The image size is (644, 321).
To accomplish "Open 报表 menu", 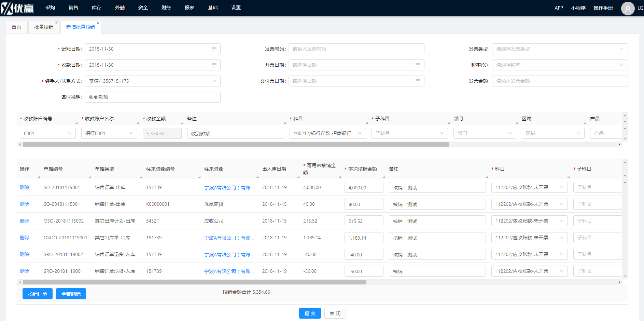I will point(190,8).
